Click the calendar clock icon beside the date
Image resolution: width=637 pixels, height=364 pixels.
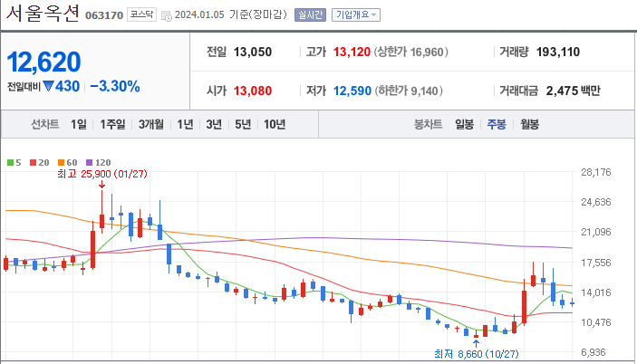click(x=167, y=15)
